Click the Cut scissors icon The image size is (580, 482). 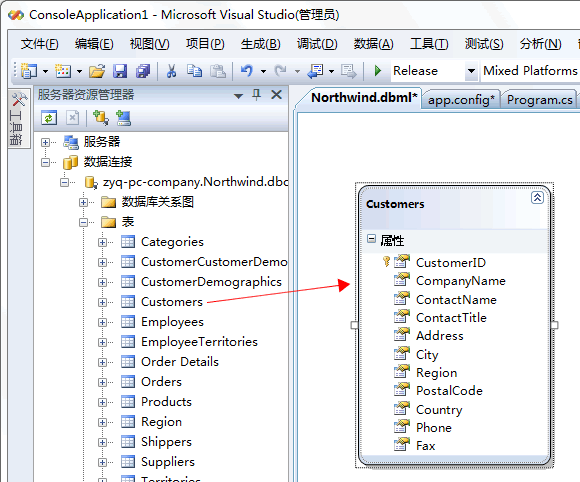pyautogui.click(x=171, y=71)
